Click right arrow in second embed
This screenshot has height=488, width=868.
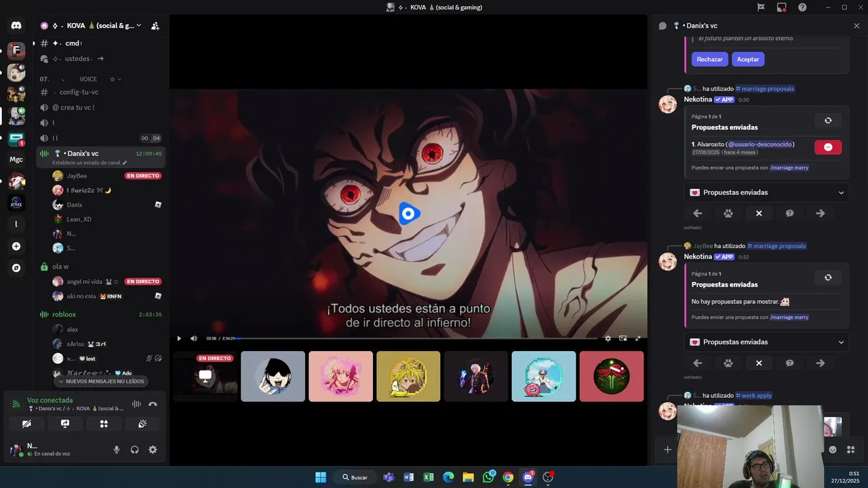pyautogui.click(x=821, y=363)
